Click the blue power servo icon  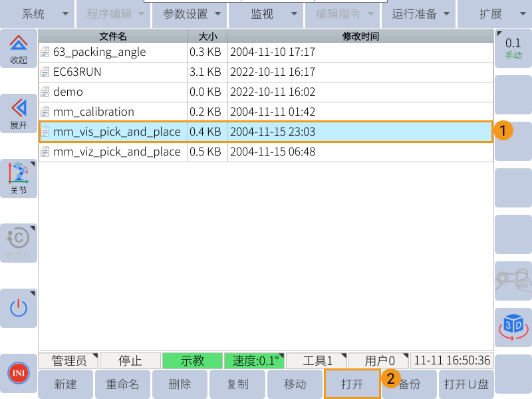tap(19, 308)
